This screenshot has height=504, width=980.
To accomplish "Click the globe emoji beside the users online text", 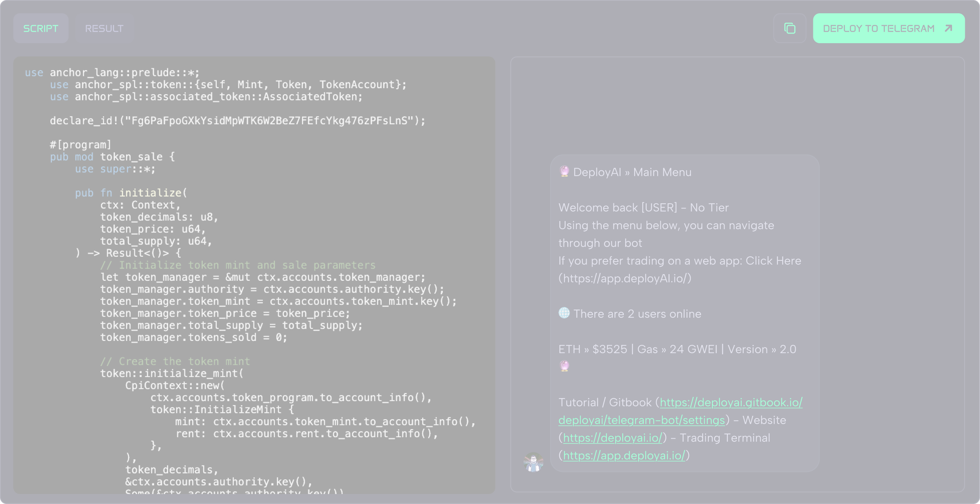I will tap(564, 313).
